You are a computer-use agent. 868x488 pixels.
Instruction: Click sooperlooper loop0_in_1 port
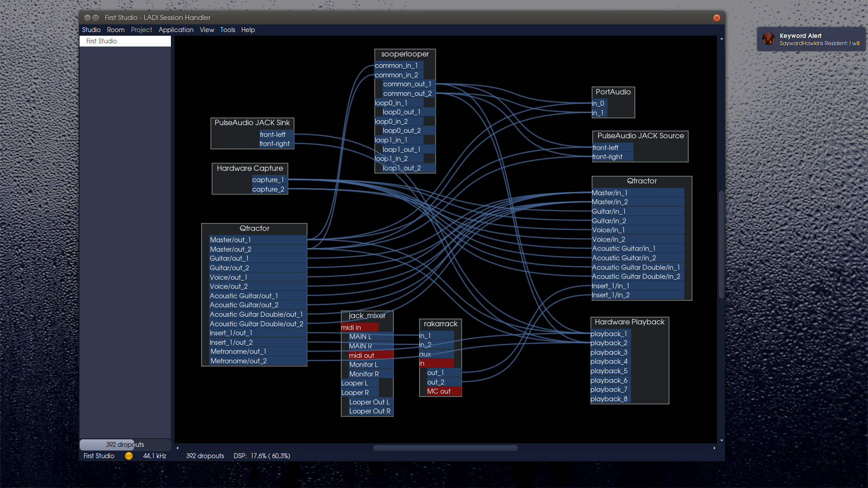tap(399, 103)
